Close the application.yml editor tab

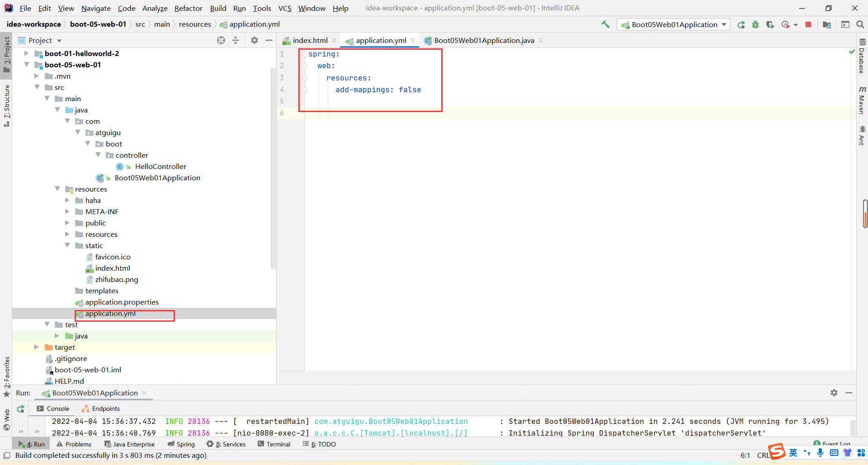(x=413, y=40)
